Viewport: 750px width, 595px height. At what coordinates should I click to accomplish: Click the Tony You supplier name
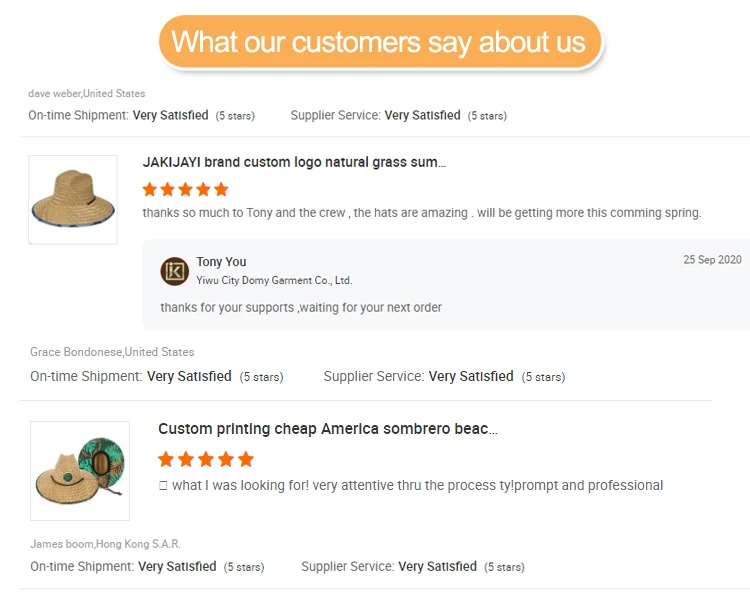(221, 262)
